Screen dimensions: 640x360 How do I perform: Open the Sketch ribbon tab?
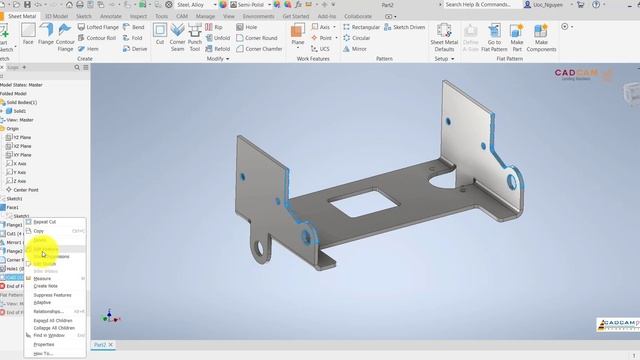coord(83,16)
